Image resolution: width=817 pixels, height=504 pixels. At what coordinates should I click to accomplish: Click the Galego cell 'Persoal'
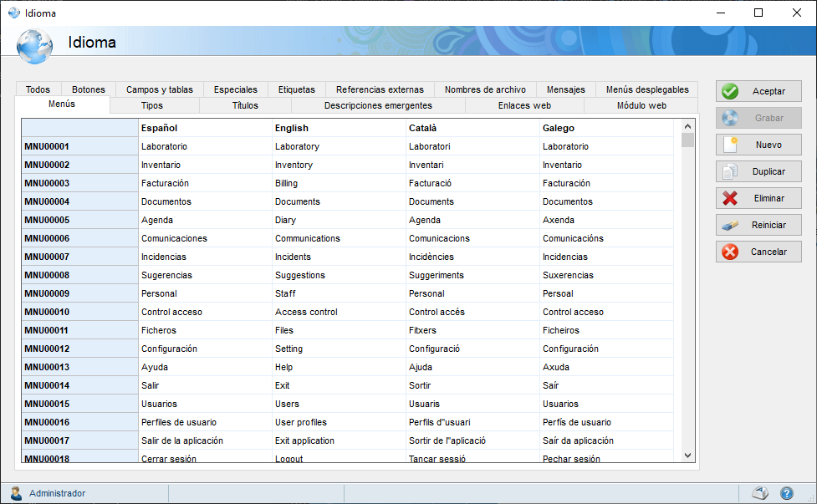[606, 293]
